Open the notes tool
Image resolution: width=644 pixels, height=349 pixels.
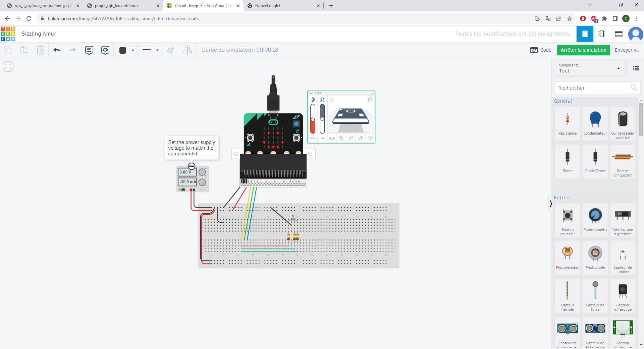click(89, 50)
